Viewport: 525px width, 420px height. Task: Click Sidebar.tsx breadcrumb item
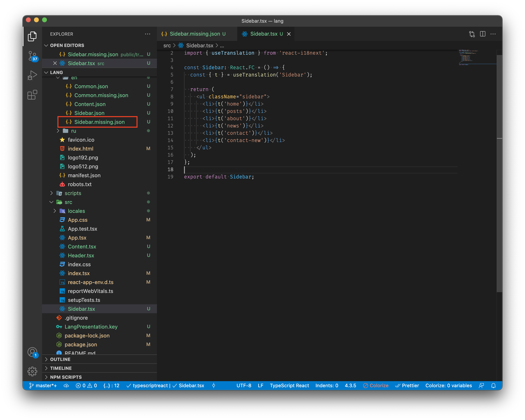pyautogui.click(x=200, y=45)
